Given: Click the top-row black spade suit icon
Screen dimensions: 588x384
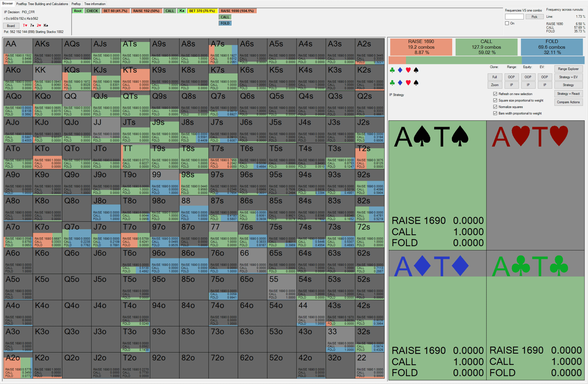Looking at the screenshot, I should 416,70.
